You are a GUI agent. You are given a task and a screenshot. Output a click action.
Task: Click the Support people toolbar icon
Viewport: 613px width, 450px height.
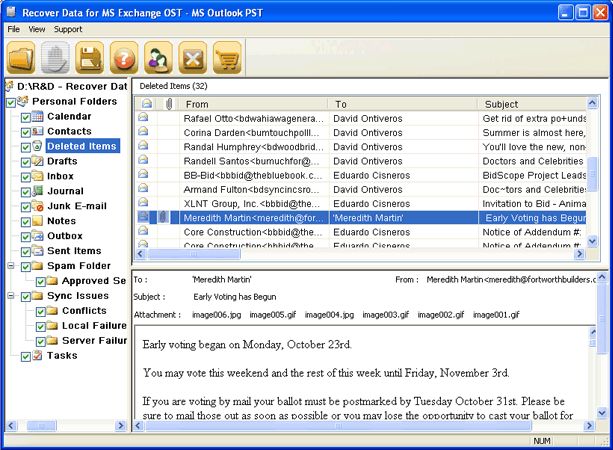click(158, 58)
